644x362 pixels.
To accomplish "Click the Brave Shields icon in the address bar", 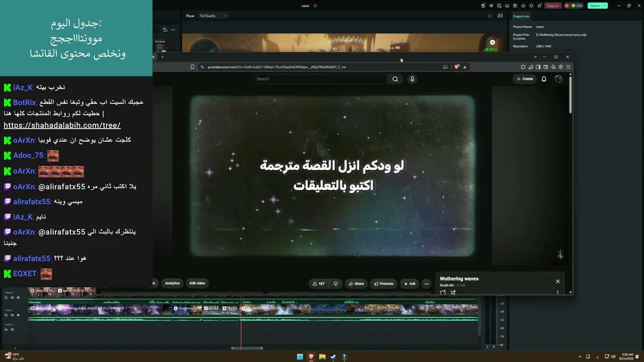I will 457,67.
